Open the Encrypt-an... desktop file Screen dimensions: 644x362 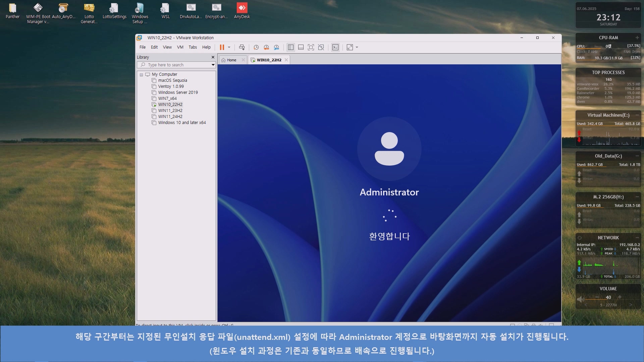pos(216,11)
